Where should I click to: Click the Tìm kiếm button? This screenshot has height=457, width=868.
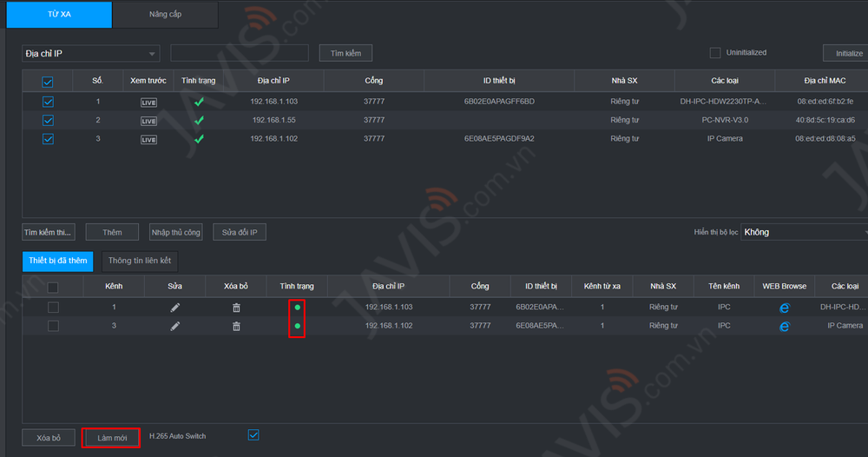point(346,53)
